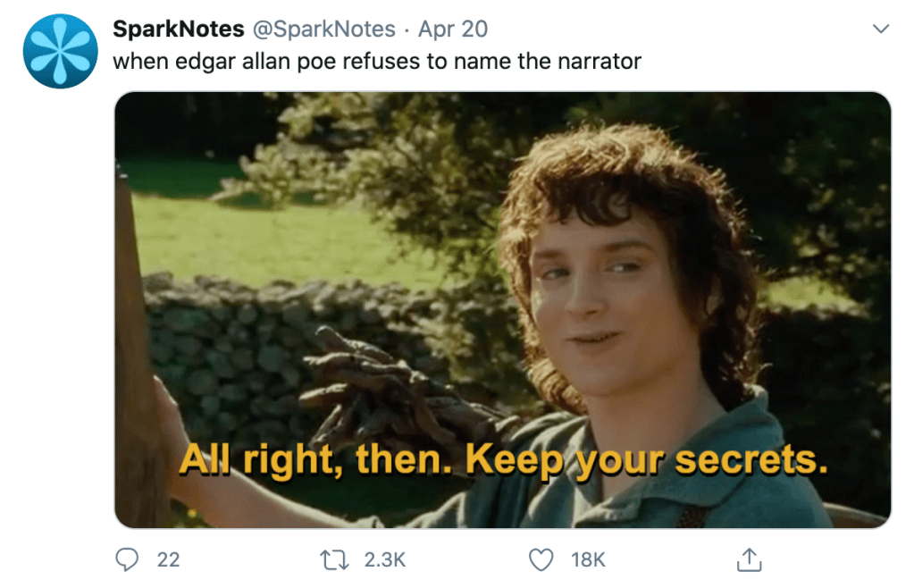
Task: Click the tweet text about Edgar Allan Poe
Action: click(377, 61)
